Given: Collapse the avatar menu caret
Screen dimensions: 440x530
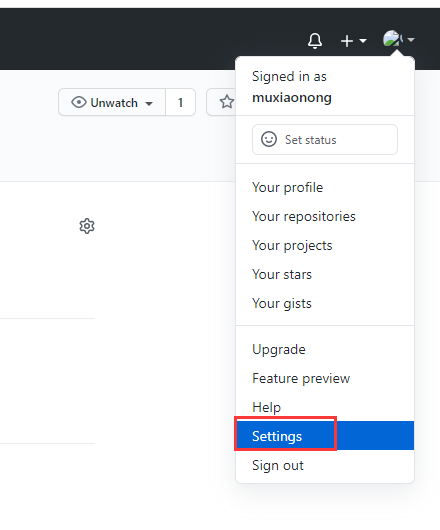Looking at the screenshot, I should [x=411, y=40].
